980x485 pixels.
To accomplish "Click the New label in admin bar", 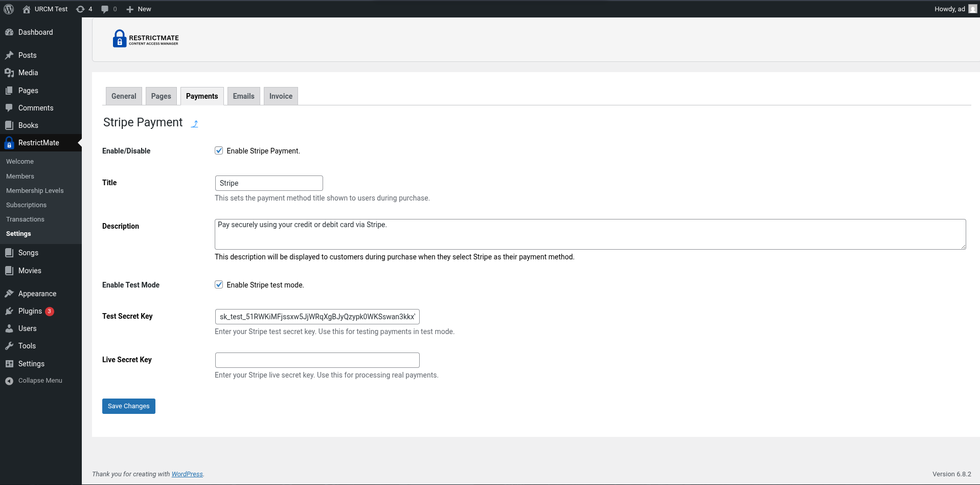I will click(145, 9).
